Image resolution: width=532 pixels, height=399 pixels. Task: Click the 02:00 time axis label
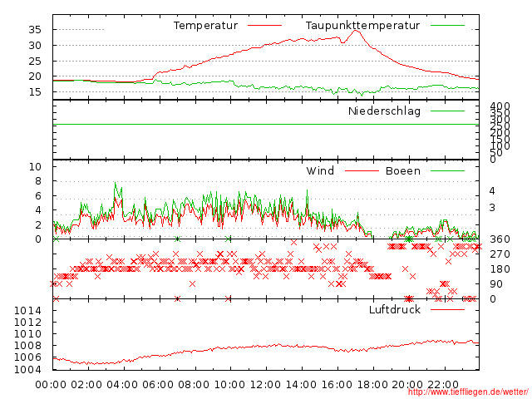(86, 385)
